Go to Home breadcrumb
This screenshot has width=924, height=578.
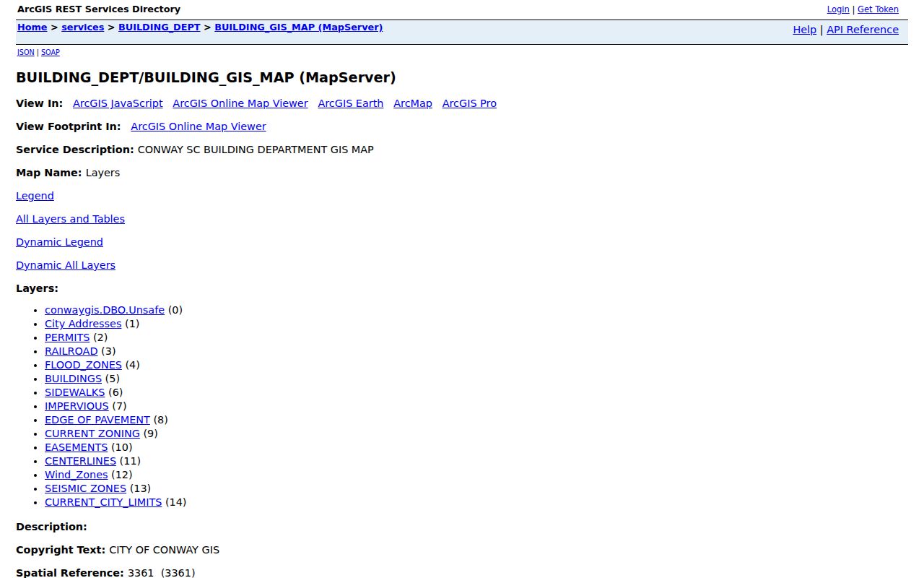[x=32, y=27]
